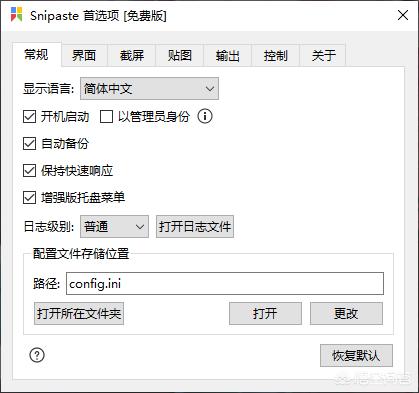The width and height of the screenshot is (419, 393).
Task: Open help via the question mark icon
Action: (37, 355)
